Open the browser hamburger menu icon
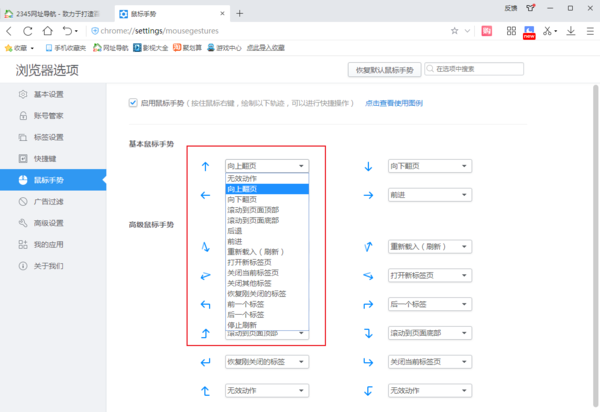The width and height of the screenshot is (600, 412). [x=588, y=31]
